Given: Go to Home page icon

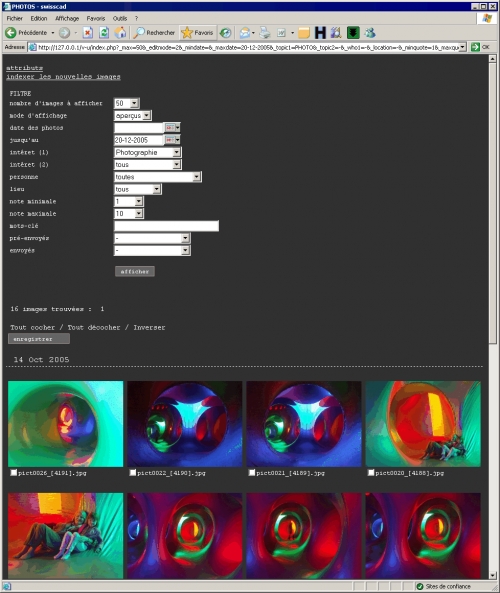Looking at the screenshot, I should [120, 33].
